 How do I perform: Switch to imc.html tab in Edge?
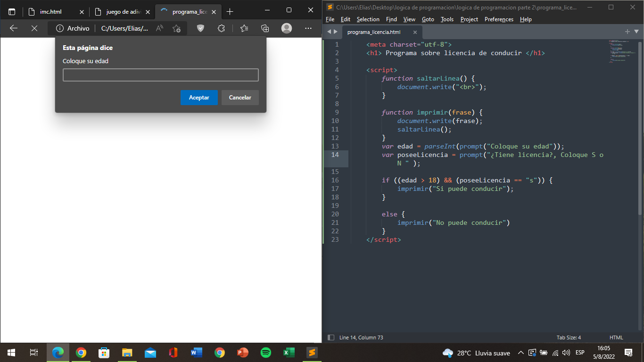click(x=51, y=11)
